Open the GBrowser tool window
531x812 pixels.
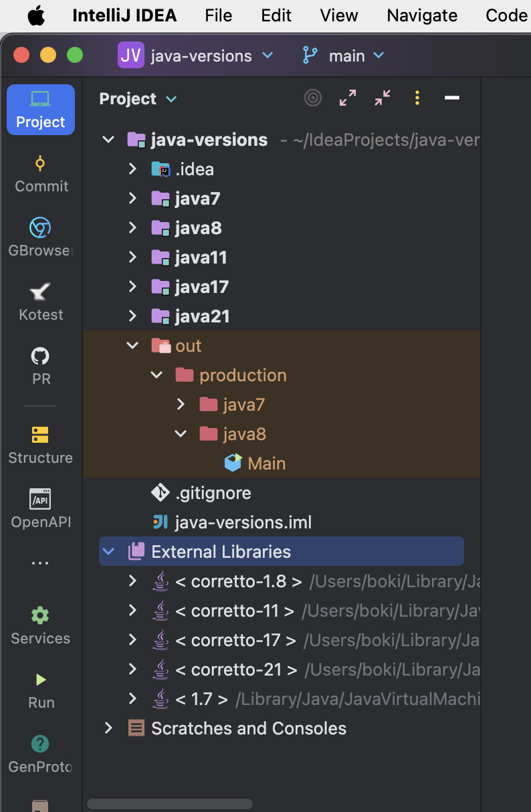coord(41,238)
